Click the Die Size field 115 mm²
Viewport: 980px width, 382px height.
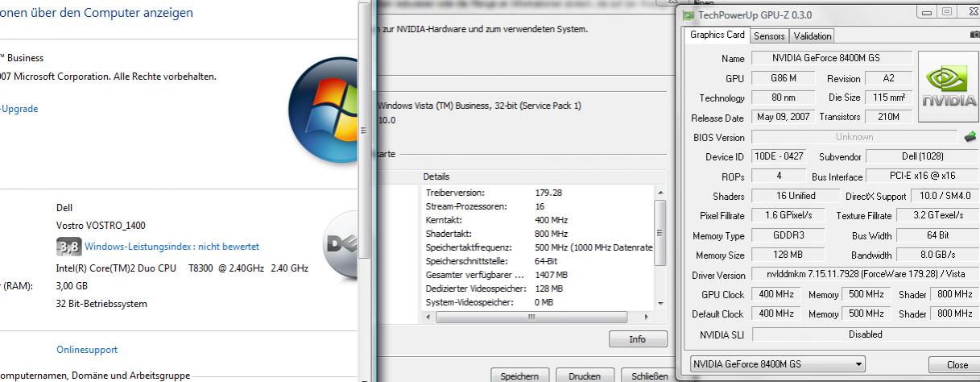[x=888, y=98]
